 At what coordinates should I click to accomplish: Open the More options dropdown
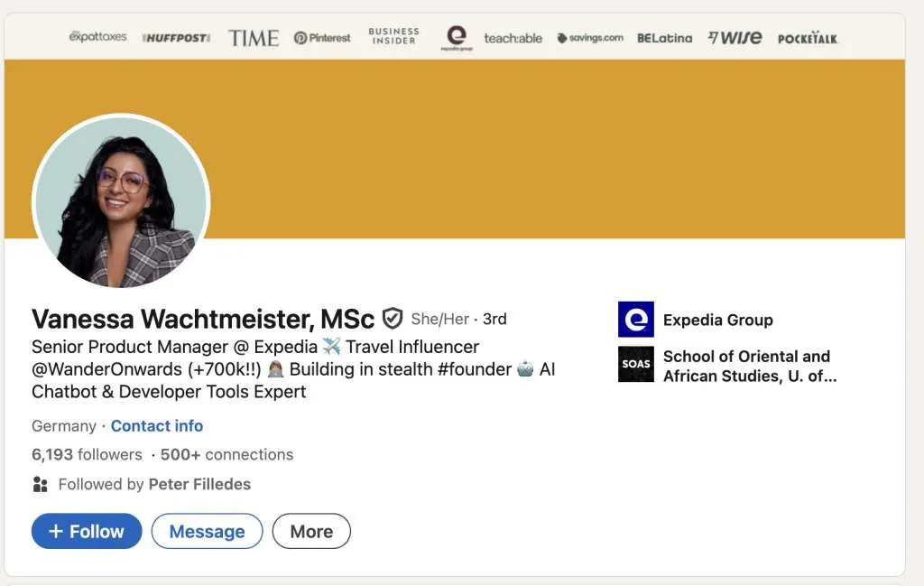point(311,531)
